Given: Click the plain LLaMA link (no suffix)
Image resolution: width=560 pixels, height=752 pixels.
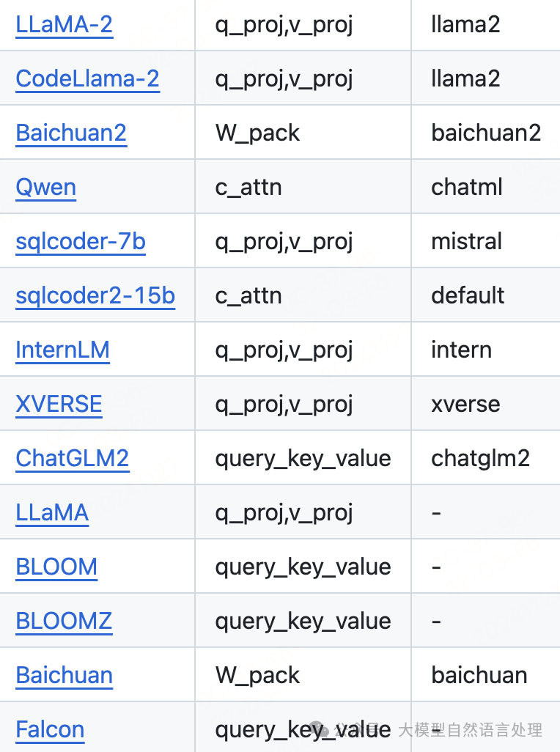Looking at the screenshot, I should click(52, 513).
